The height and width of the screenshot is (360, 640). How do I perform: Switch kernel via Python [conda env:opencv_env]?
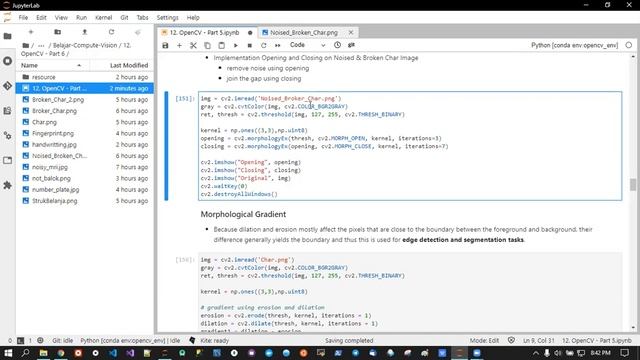(575, 45)
